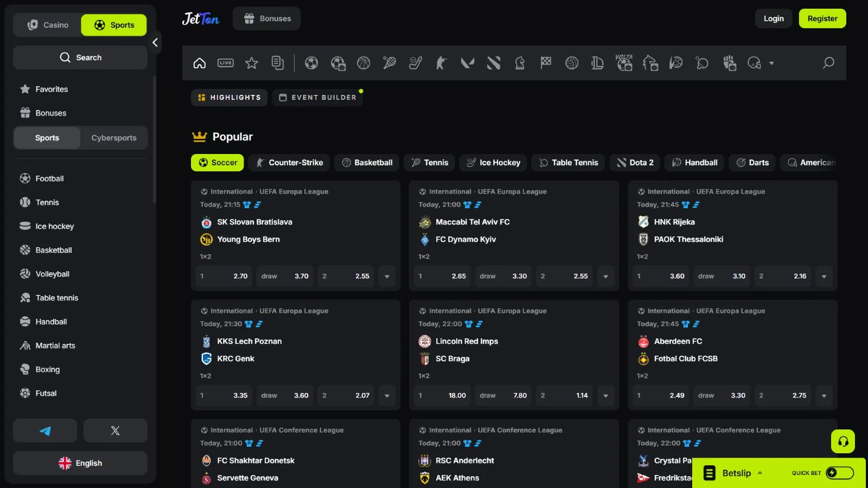Image resolution: width=868 pixels, height=488 pixels.
Task: Select the basketball icon in sports toolbar
Action: tap(363, 63)
